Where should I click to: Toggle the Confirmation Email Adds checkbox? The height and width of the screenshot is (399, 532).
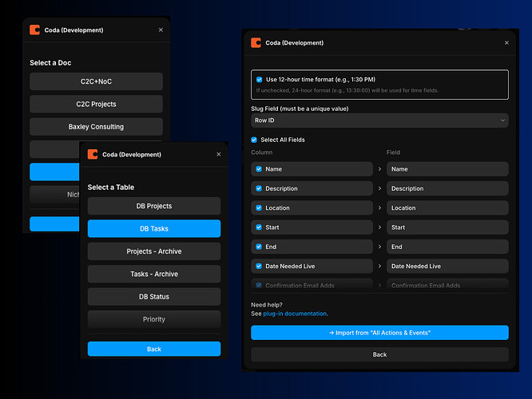pyautogui.click(x=259, y=285)
